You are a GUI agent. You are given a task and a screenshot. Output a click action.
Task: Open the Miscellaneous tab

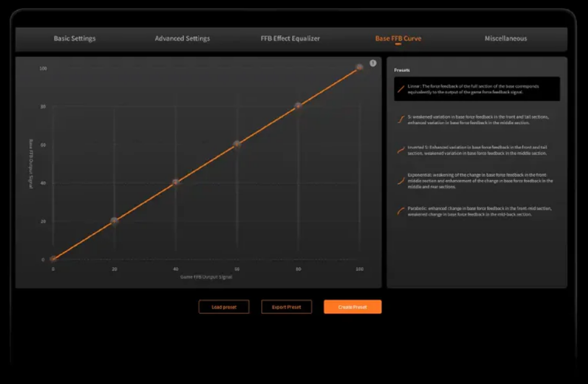point(506,38)
